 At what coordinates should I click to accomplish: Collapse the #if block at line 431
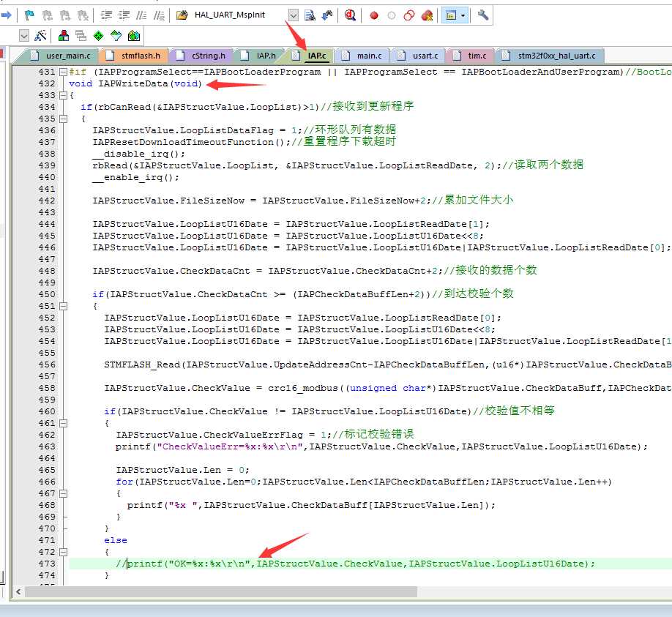click(63, 72)
